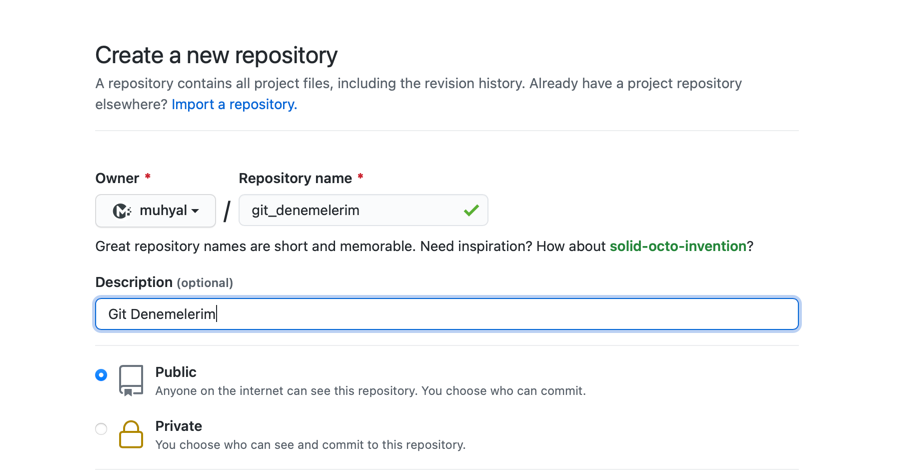Click the "Create a new repository" heading

tap(216, 55)
